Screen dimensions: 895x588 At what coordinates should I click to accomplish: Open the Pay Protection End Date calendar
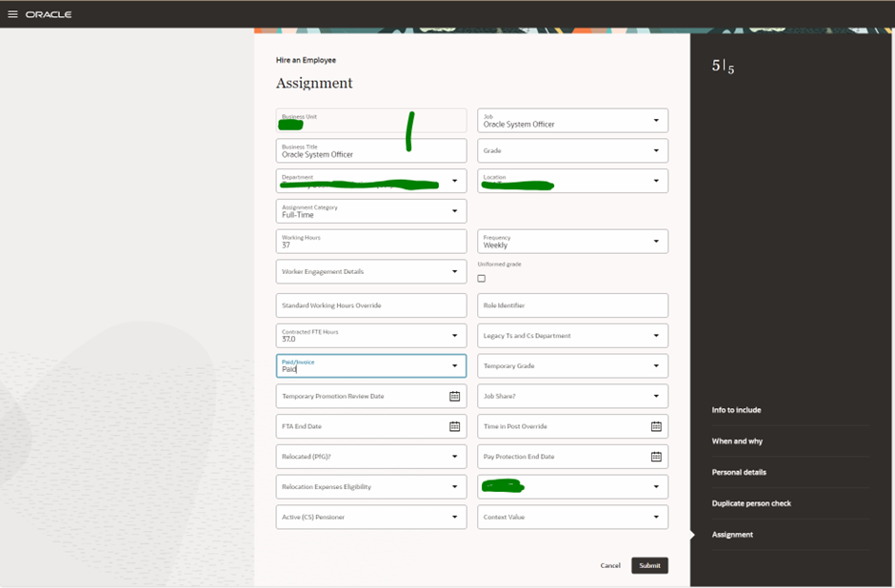pyautogui.click(x=655, y=456)
